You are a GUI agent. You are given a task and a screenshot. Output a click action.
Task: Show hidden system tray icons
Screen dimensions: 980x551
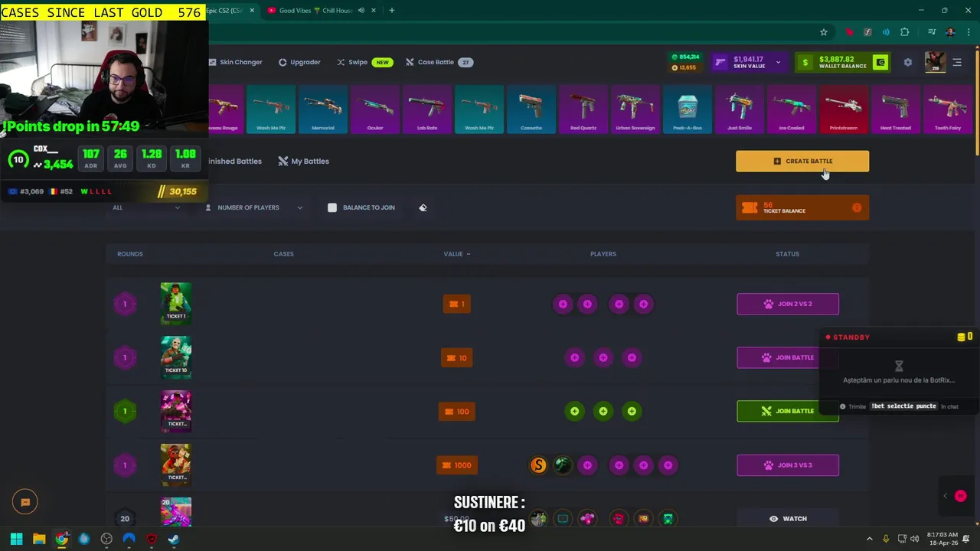(870, 539)
